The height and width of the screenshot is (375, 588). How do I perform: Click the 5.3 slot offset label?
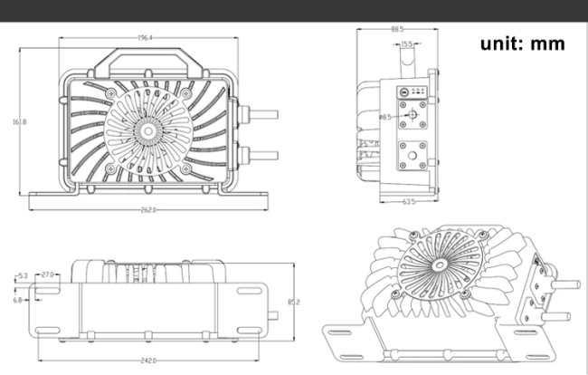click(23, 276)
